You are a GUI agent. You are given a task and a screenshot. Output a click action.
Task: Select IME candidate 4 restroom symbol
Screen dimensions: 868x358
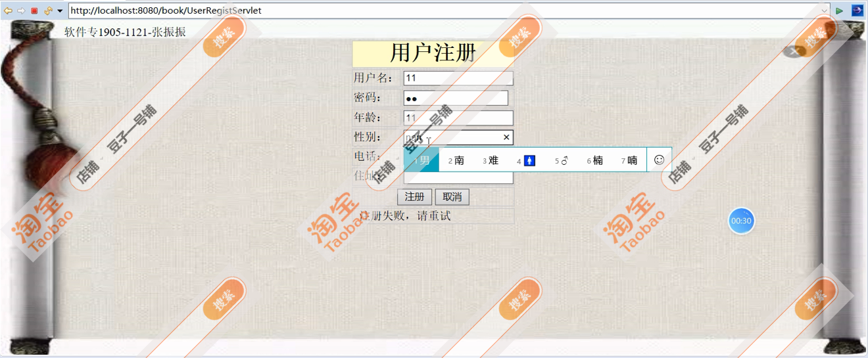[x=526, y=160]
